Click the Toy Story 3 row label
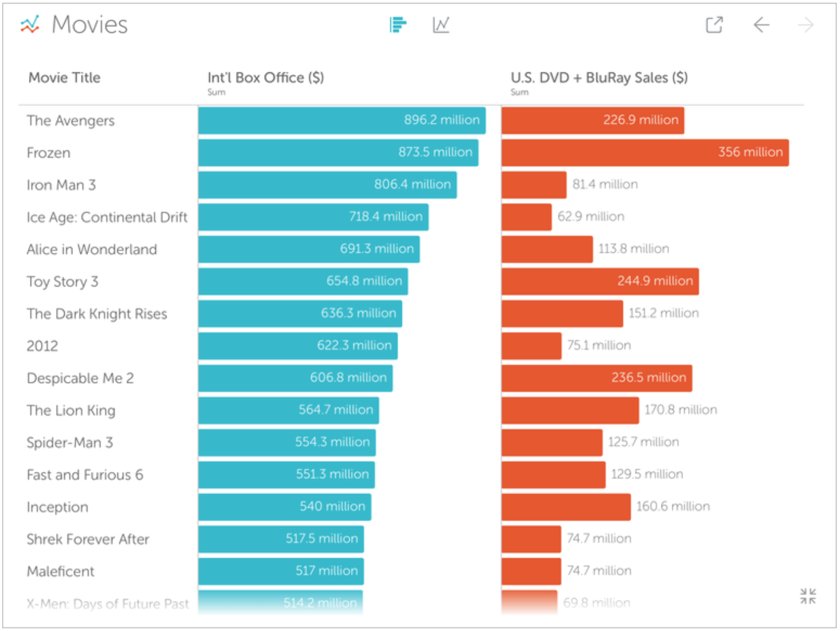Image resolution: width=840 pixels, height=631 pixels. [63, 282]
